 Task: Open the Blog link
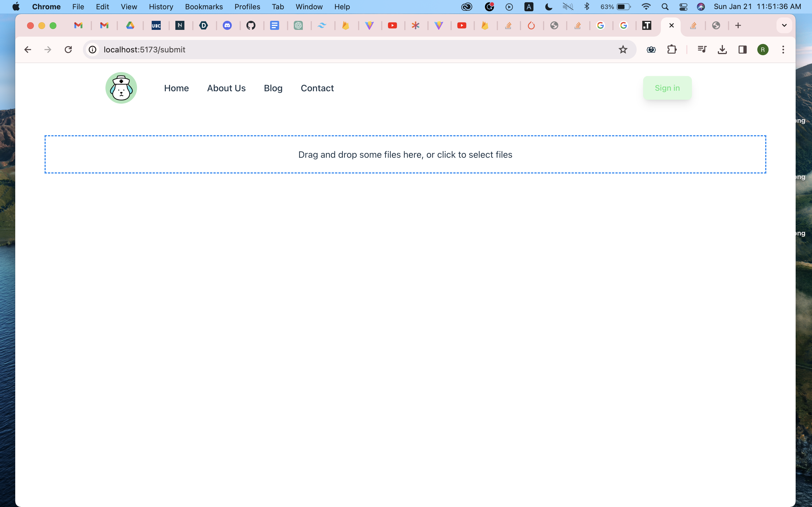tap(273, 88)
